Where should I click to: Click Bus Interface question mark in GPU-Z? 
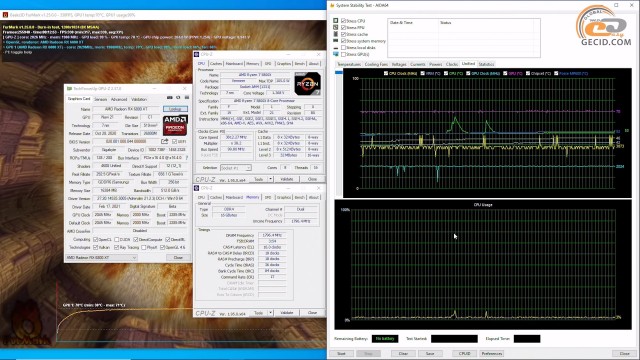coord(187,158)
